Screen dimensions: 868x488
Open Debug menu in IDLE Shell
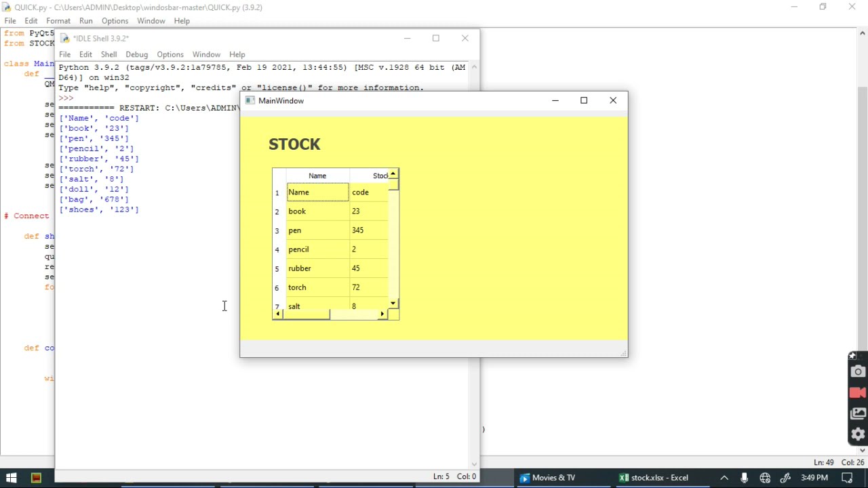tap(136, 54)
